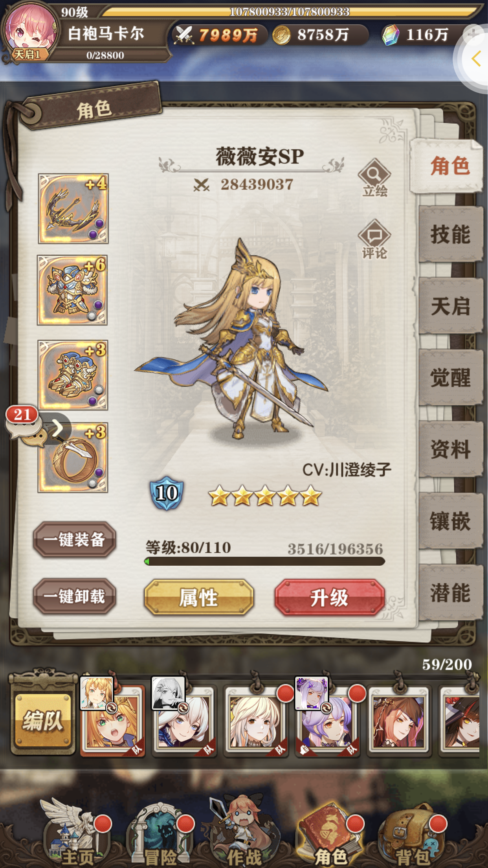Open 冒险 adventure in bottom navigation
The height and width of the screenshot is (868, 488).
click(160, 834)
